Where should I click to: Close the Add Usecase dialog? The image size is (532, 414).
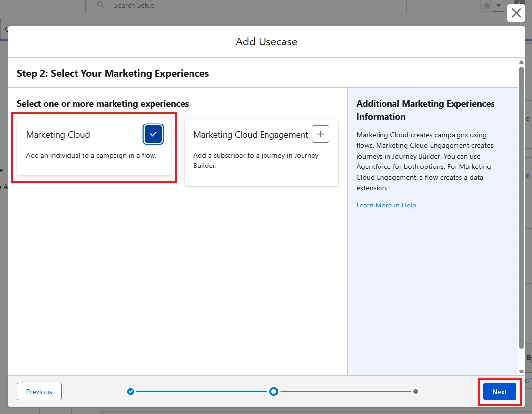516,13
